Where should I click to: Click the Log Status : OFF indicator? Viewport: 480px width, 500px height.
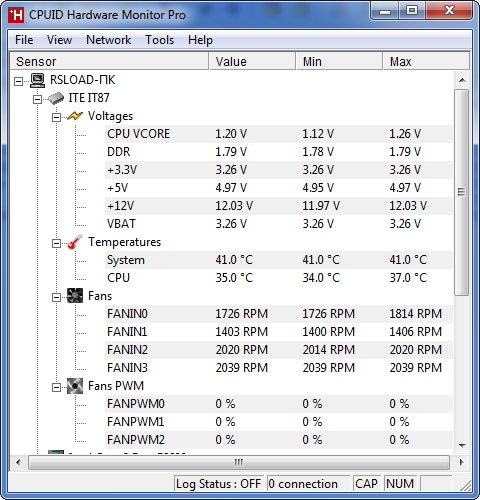(x=219, y=484)
